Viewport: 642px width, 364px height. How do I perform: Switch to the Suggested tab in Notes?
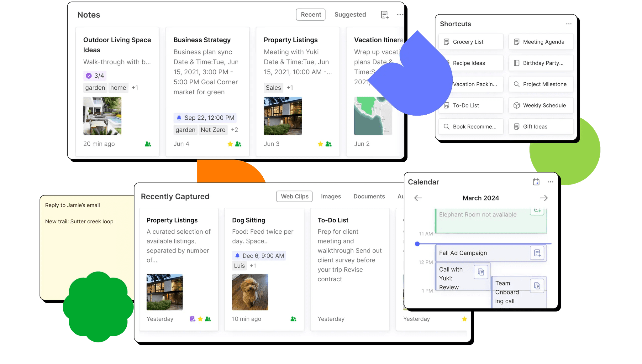(350, 14)
